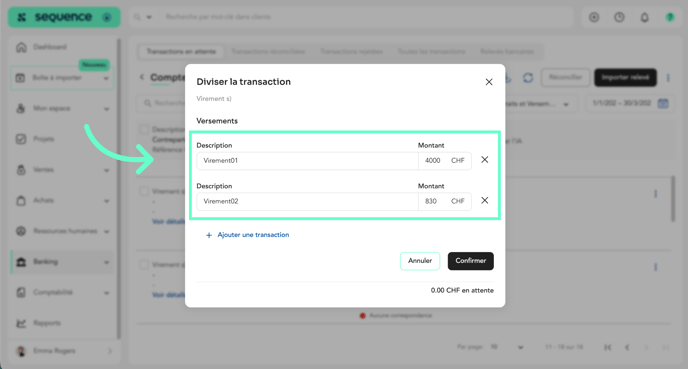Click the Réconcilier button
Viewport: 688px width, 369px height.
[x=565, y=77]
